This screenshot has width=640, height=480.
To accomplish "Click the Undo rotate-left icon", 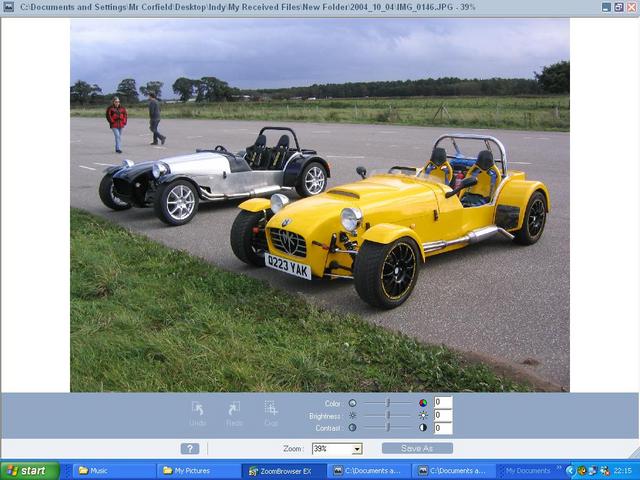I will (x=198, y=408).
